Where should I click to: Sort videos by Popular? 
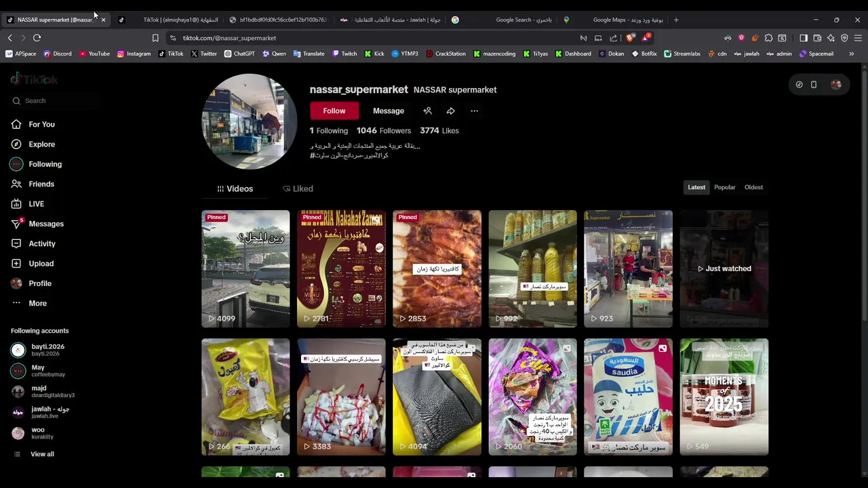click(724, 187)
